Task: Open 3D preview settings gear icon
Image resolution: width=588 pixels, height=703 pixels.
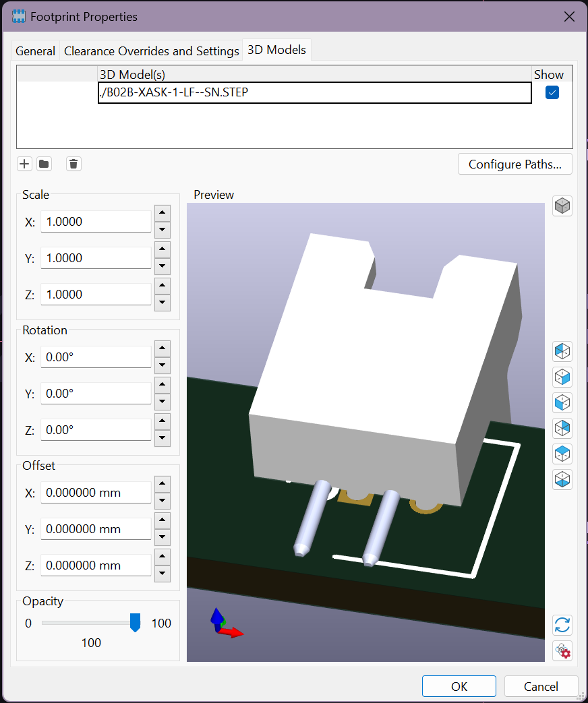Action: coord(562,650)
